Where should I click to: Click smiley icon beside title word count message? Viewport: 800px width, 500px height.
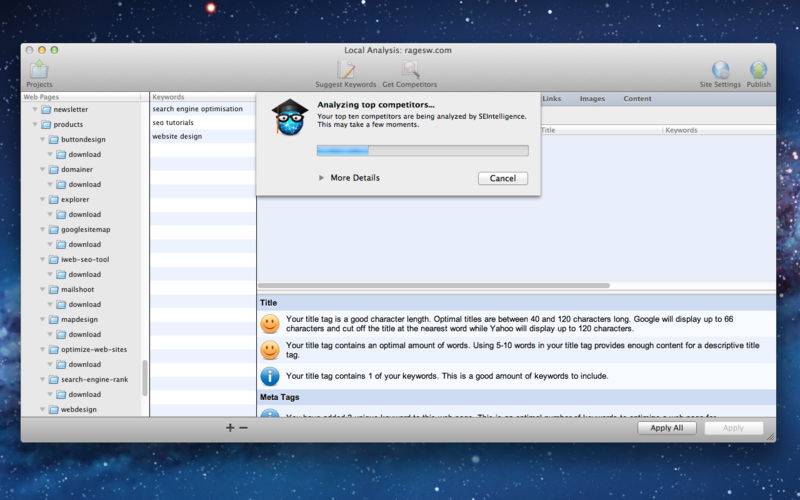click(270, 350)
